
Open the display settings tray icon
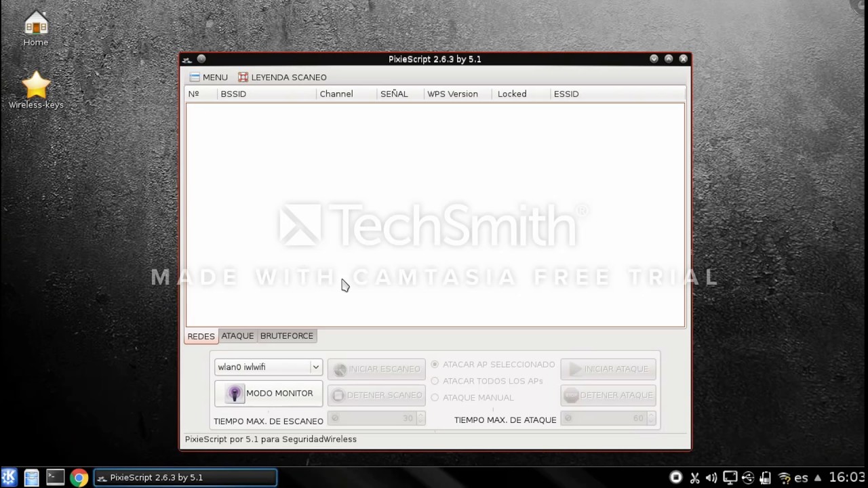pos(730,478)
